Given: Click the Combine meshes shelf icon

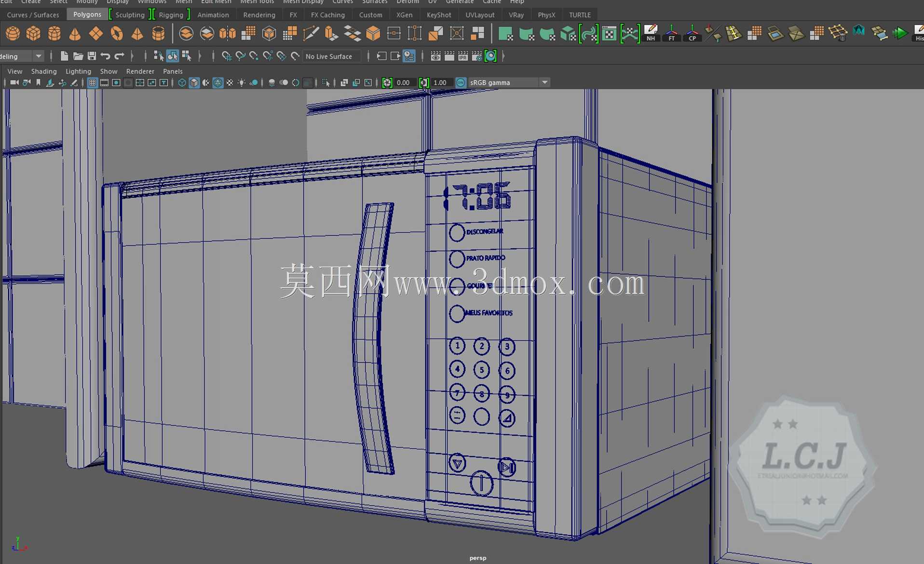Looking at the screenshot, I should point(186,34).
